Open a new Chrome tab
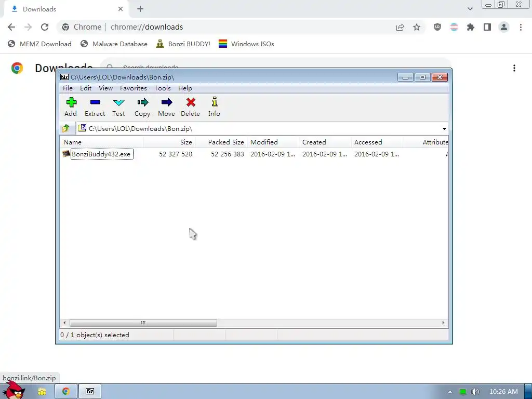 pos(140,9)
